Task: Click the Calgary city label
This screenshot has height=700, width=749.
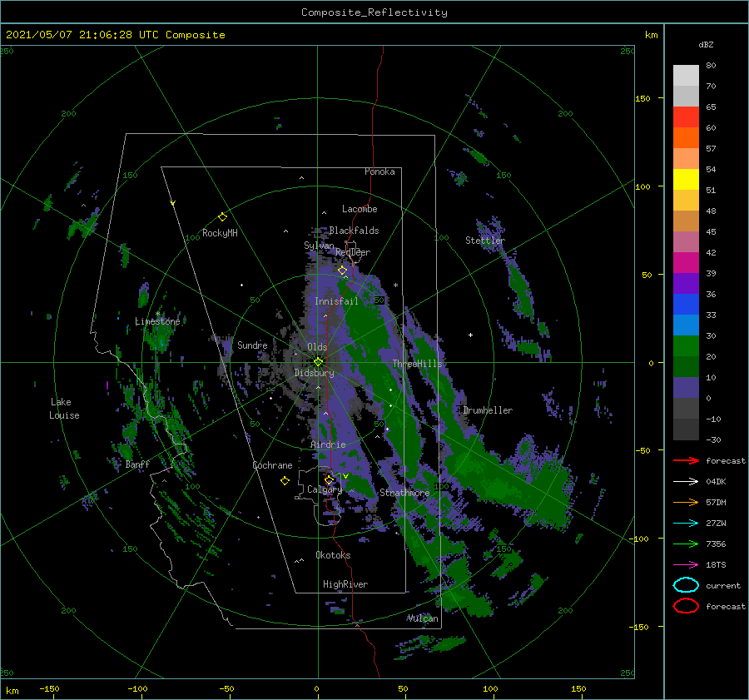Action: (x=325, y=489)
